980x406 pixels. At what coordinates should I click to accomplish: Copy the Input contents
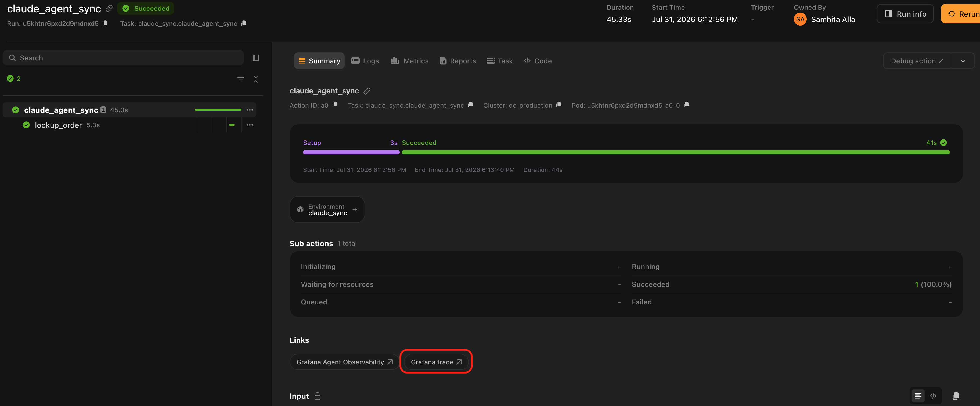point(956,396)
